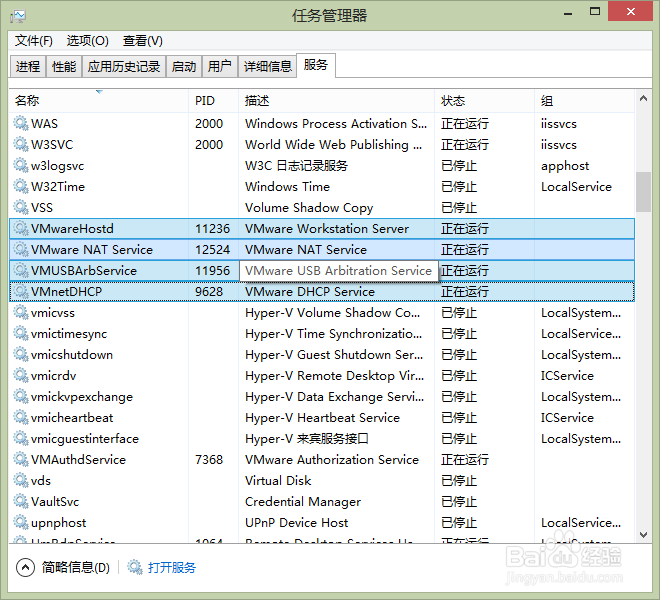The height and width of the screenshot is (600, 660).
Task: Click the gear icon beside vds
Action: (20, 480)
